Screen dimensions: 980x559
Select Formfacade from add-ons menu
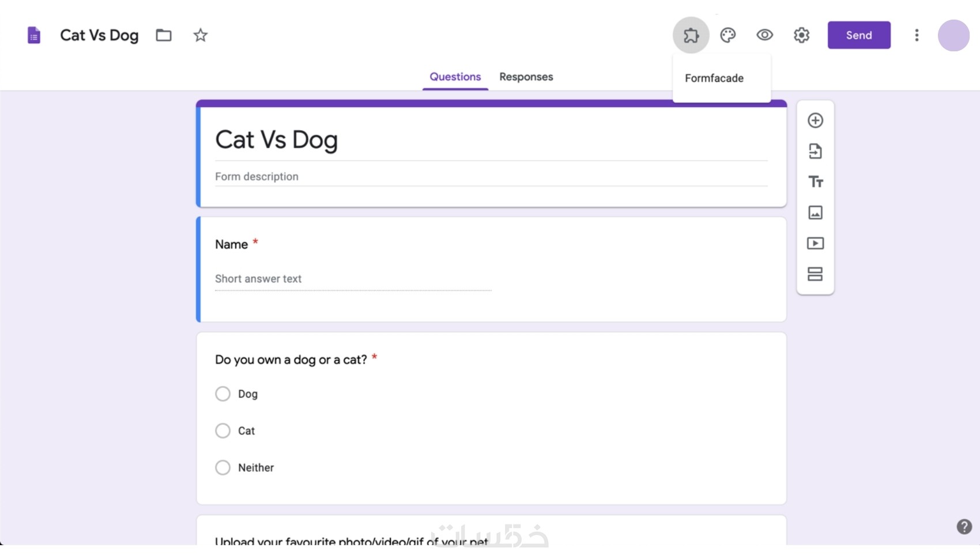714,78
